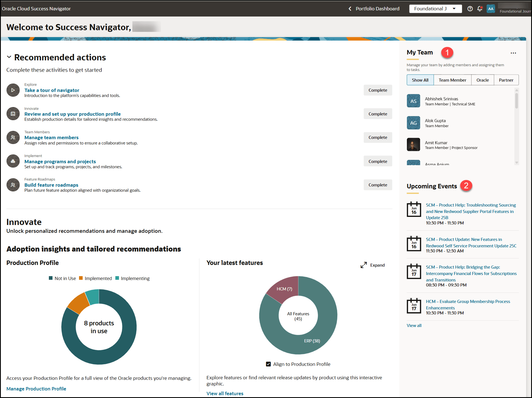
Task: Mark production profile review as complete
Action: tap(378, 114)
